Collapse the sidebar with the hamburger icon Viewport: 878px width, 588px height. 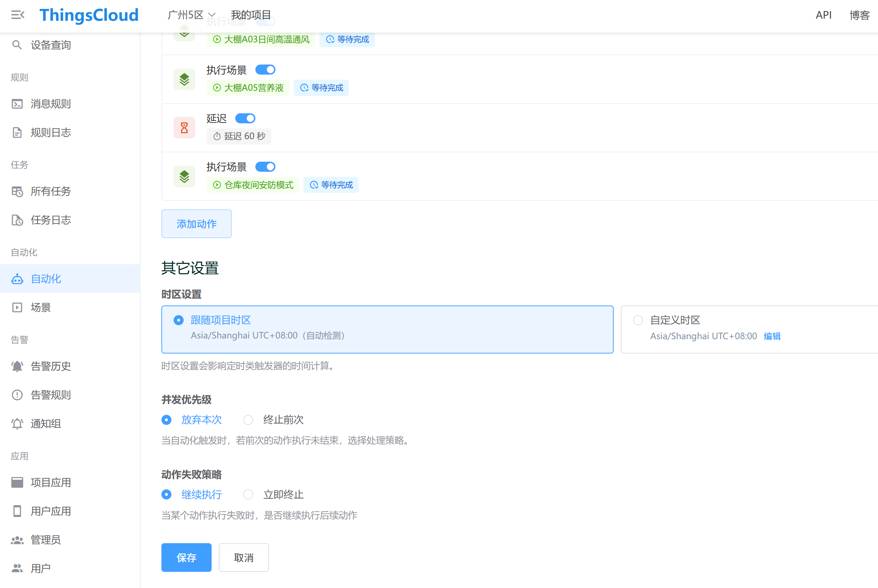click(17, 15)
